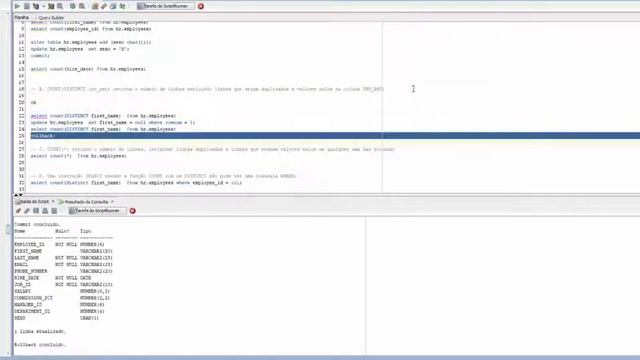Print the script output with the printer icon
This screenshot has width=640, height=360.
[x=45, y=211]
